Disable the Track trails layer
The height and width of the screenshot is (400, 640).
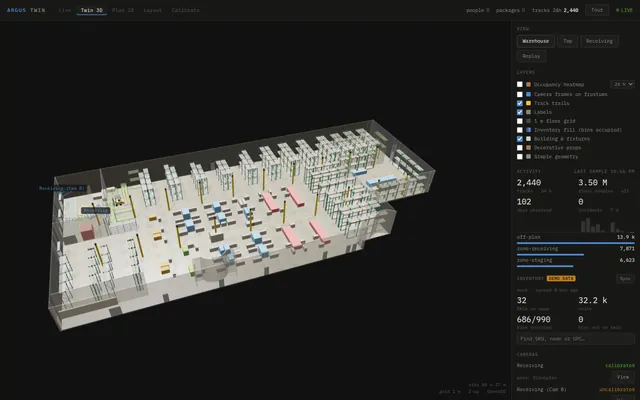(520, 103)
